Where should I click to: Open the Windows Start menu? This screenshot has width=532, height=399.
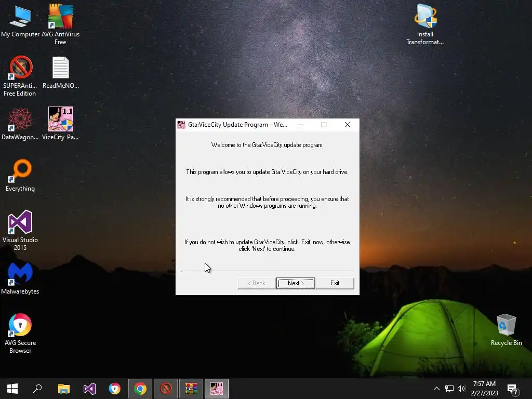[12, 389]
